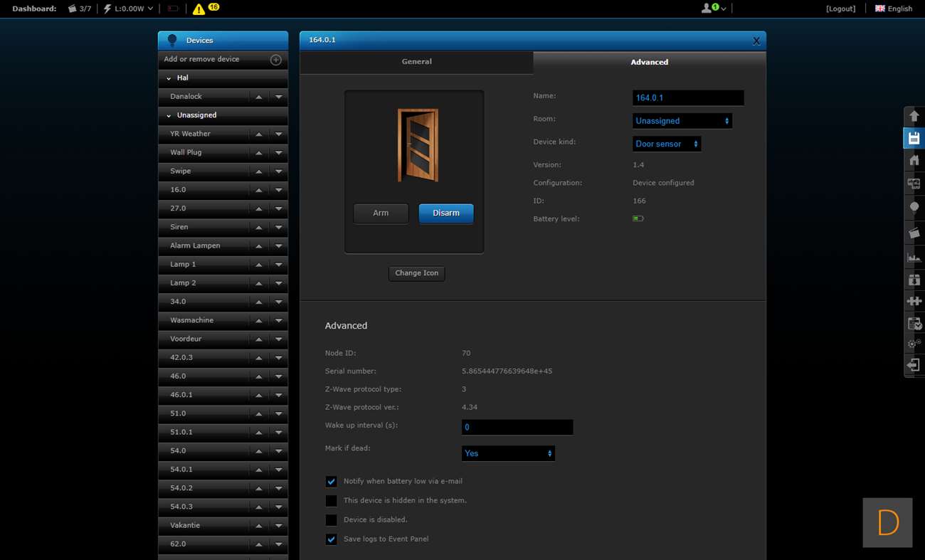The width and height of the screenshot is (925, 560).
Task: Open the home icon in right sidebar
Action: 914,161
